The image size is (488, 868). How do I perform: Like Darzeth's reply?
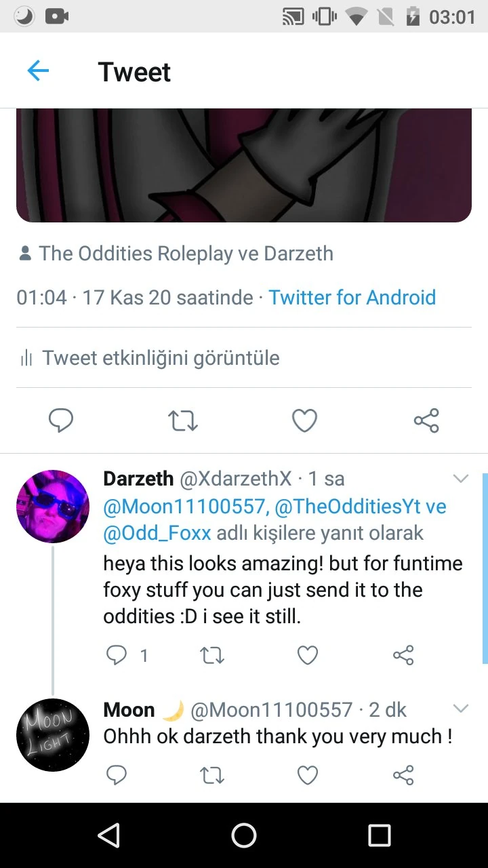coord(307,655)
